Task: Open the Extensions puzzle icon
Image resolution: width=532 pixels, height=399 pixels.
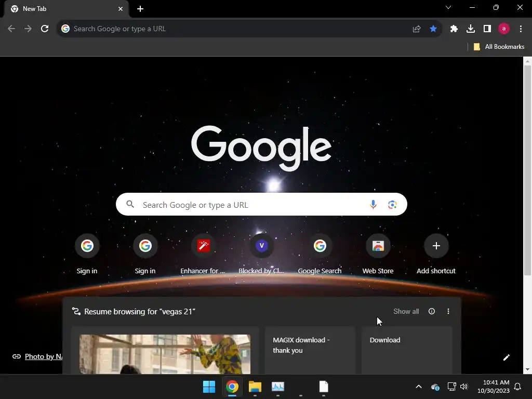Action: [x=454, y=29]
